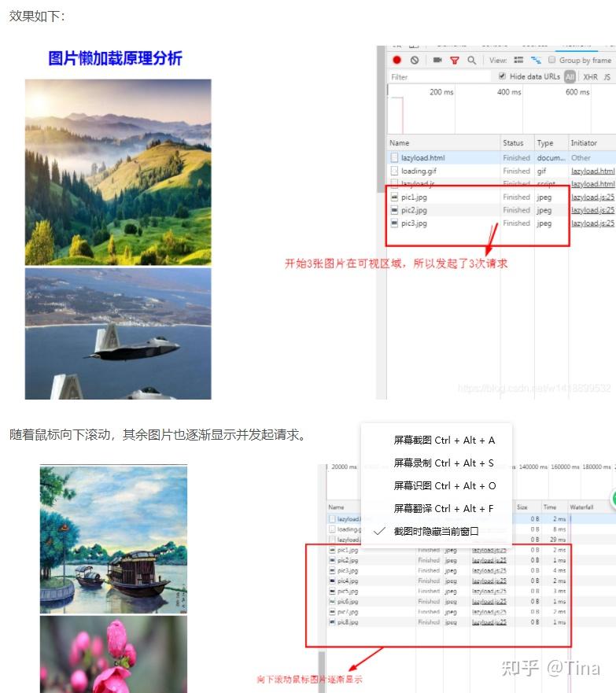Click the Filter text input field
Viewport: 616px width, 693px height.
click(440, 77)
